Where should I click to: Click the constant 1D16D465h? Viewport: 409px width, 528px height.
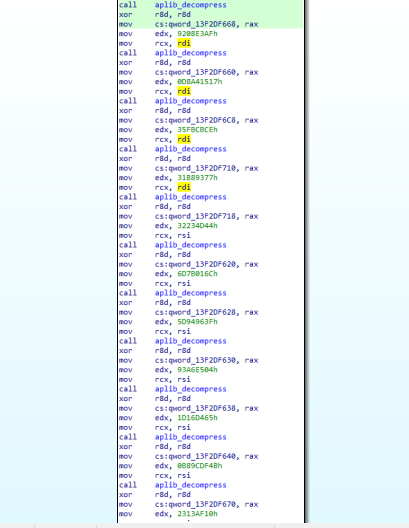[198, 418]
